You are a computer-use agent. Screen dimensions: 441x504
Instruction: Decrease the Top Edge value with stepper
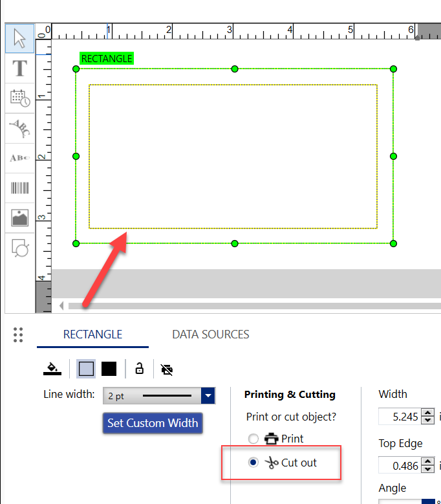(x=427, y=468)
